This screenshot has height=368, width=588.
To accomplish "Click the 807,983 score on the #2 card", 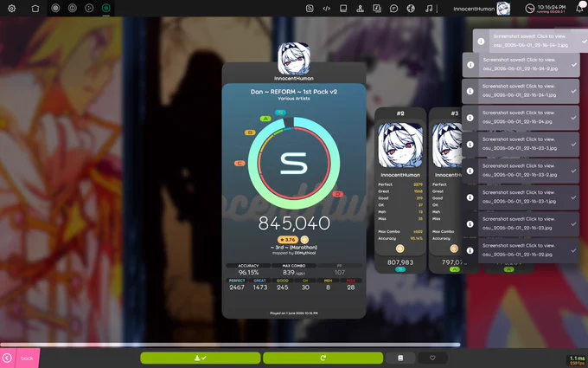I will [x=400, y=262].
